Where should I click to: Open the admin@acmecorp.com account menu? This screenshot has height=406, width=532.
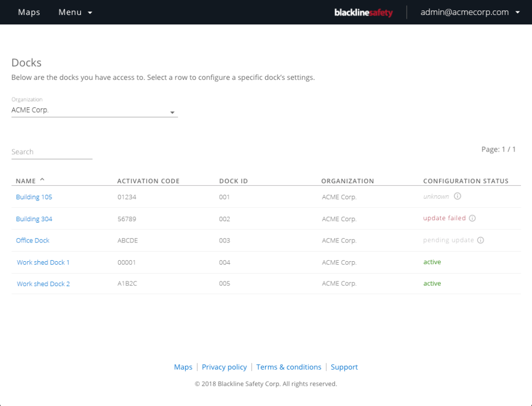tap(470, 12)
